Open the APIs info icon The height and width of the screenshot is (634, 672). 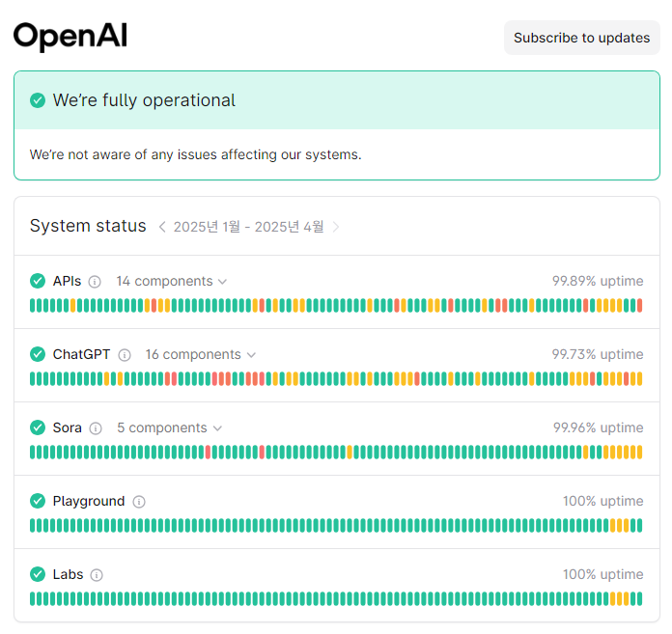coord(95,282)
